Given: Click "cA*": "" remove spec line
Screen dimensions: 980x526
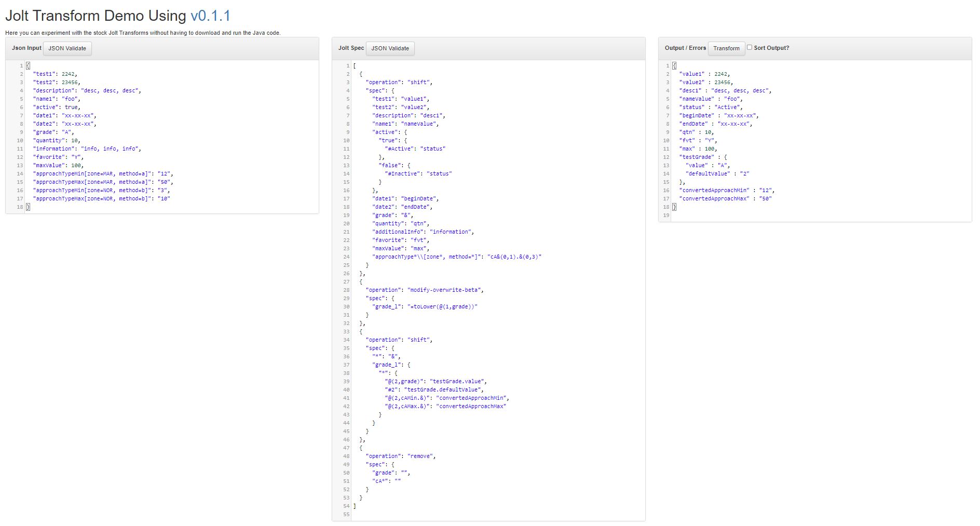Looking at the screenshot, I should pyautogui.click(x=386, y=481).
